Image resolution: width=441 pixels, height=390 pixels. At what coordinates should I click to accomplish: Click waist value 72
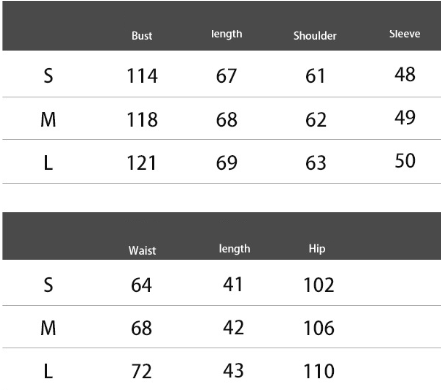[x=142, y=371]
